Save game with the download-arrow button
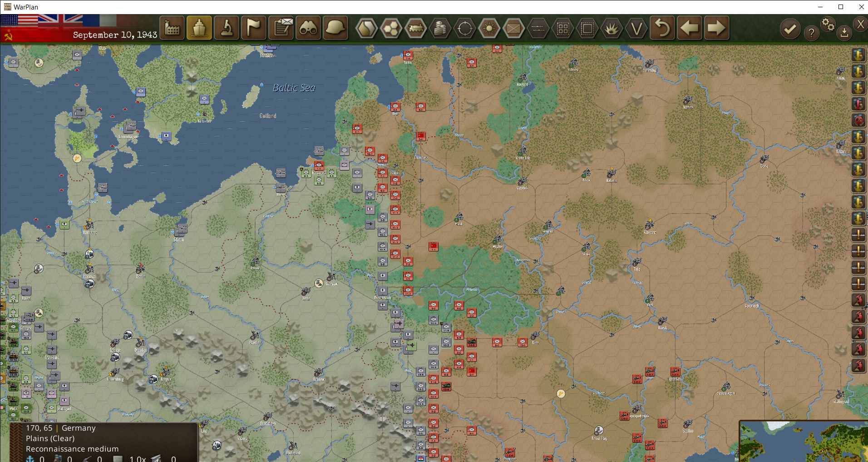868x462 pixels. [844, 33]
